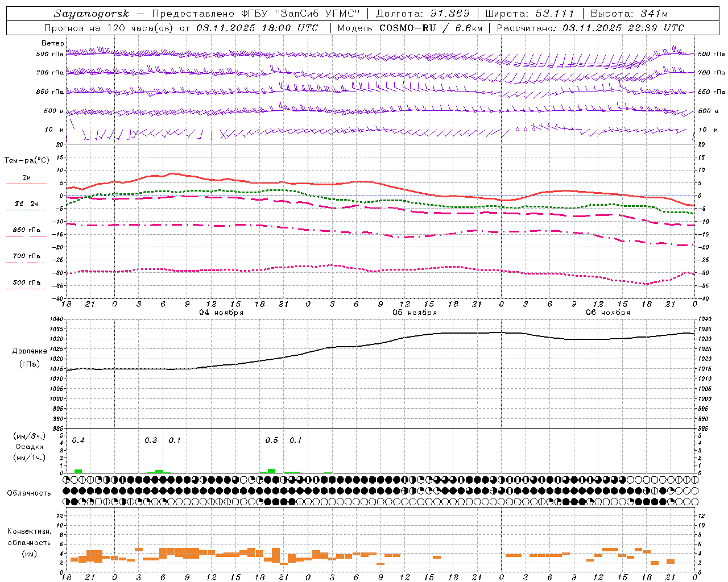The width and height of the screenshot is (728, 582).
Task: Click the "Давление" pressure panel label
Action: (30, 351)
